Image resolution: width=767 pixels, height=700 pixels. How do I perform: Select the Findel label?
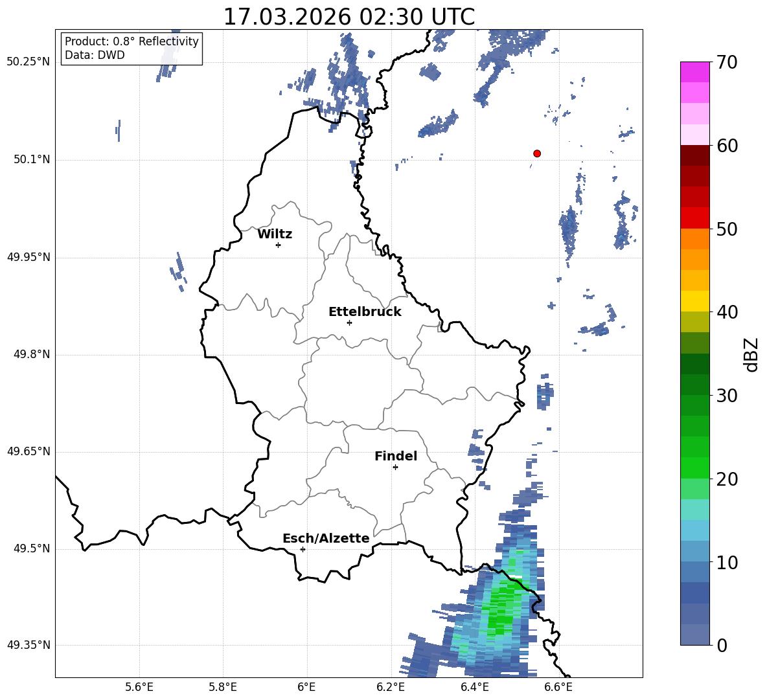(396, 457)
